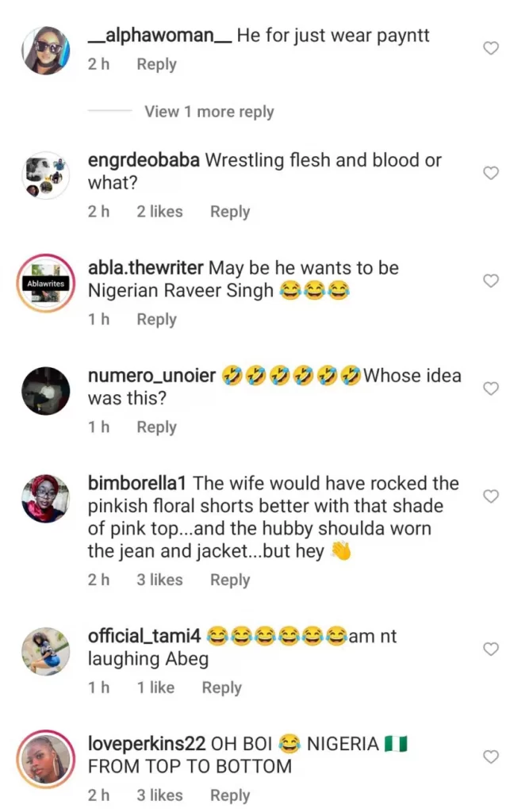Like loveperkins22's Nigeria comment

coord(491,756)
